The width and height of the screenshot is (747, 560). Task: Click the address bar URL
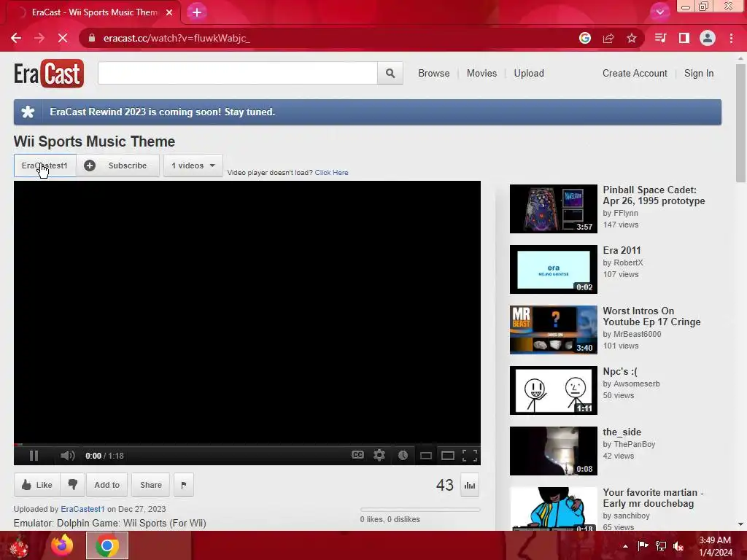click(x=177, y=38)
